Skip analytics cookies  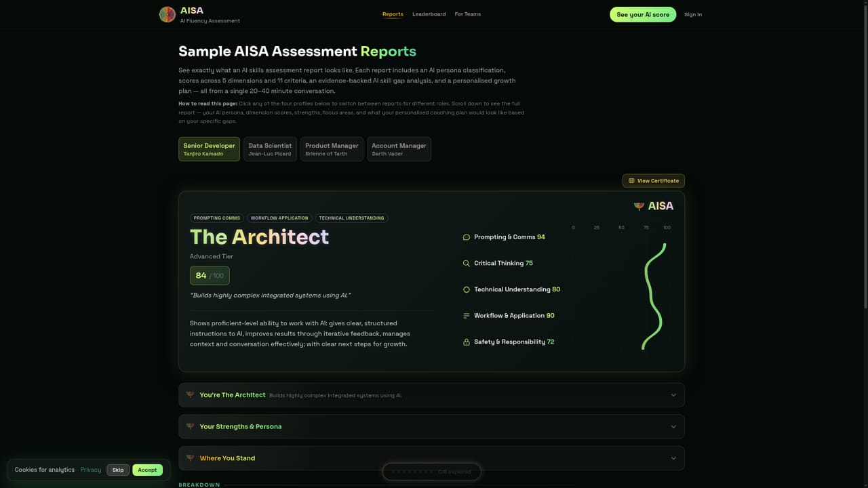point(118,470)
